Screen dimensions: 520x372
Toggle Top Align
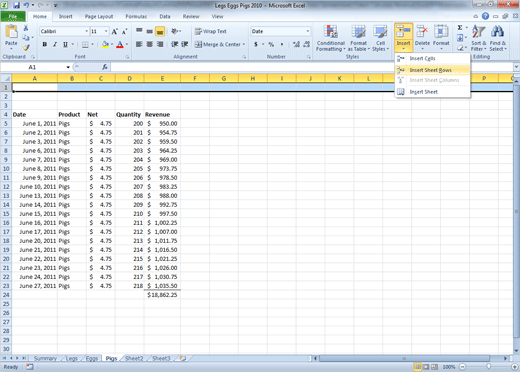point(139,31)
